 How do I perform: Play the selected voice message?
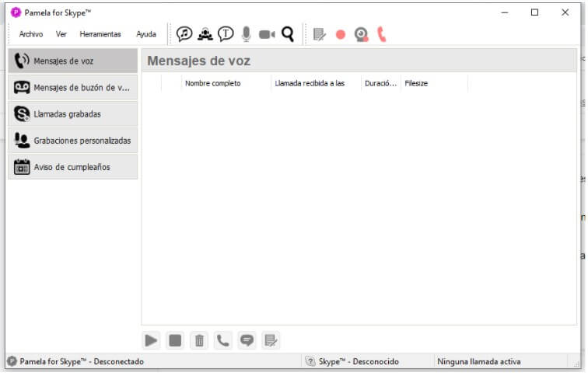[x=151, y=341]
